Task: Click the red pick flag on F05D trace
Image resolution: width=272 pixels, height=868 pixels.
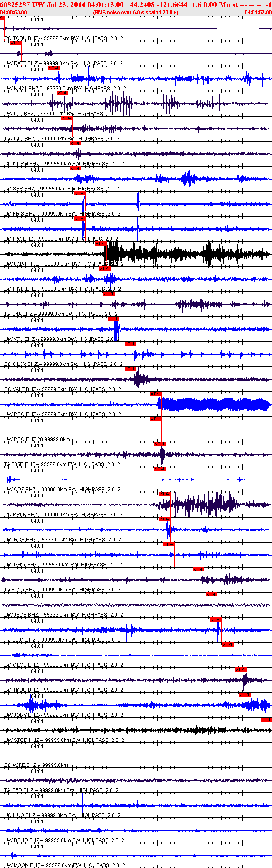Action: tap(160, 444)
